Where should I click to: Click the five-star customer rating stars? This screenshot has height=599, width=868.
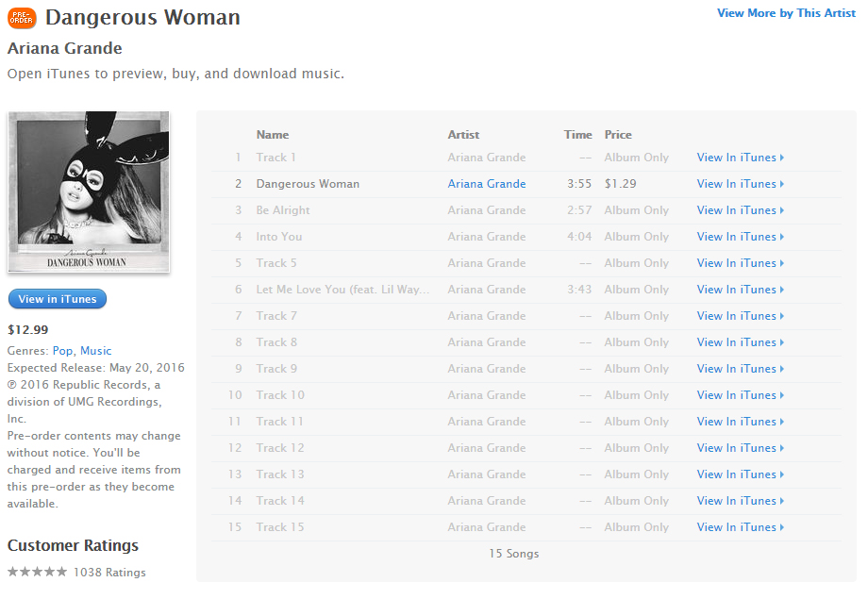coord(37,572)
